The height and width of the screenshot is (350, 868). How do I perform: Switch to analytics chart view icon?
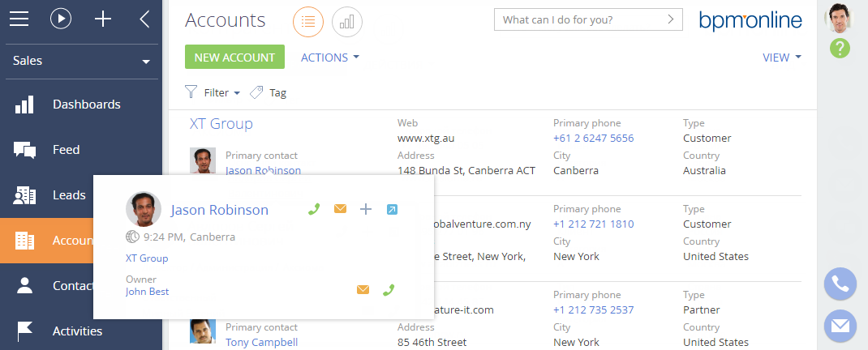click(347, 22)
